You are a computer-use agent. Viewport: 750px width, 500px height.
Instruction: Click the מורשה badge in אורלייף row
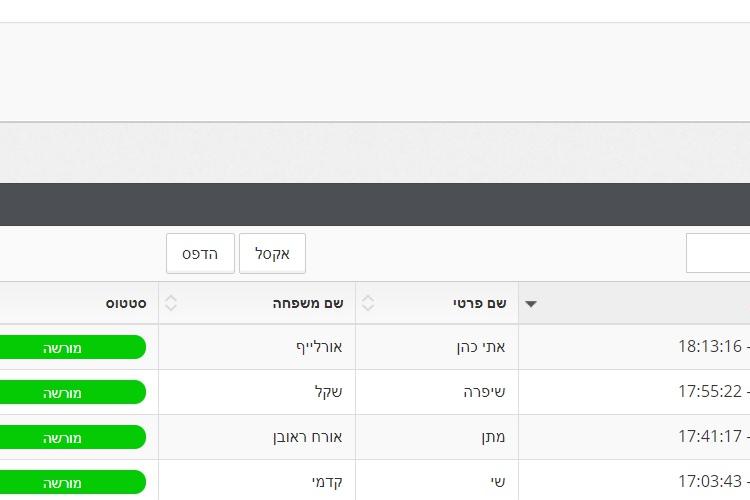pos(72,347)
